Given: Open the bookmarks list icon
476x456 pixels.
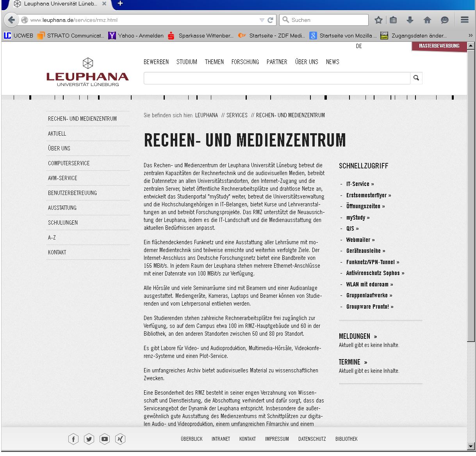Looking at the screenshot, I should pyautogui.click(x=394, y=20).
